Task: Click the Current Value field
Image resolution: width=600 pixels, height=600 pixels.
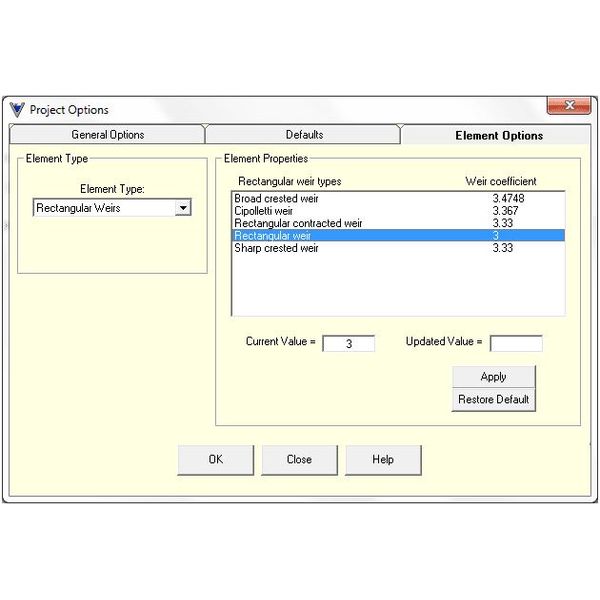Action: pos(348,343)
